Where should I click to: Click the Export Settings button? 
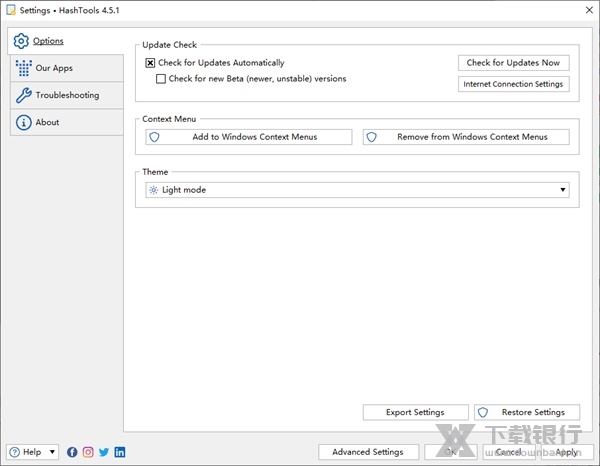click(415, 412)
